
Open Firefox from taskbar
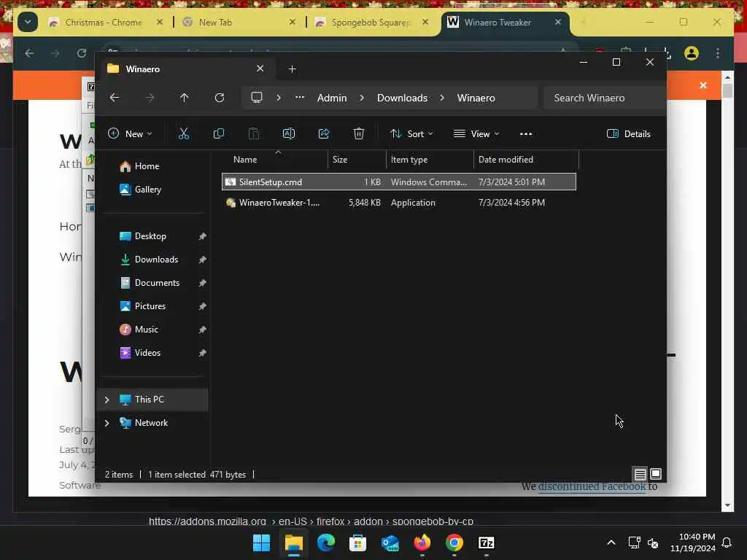422,542
